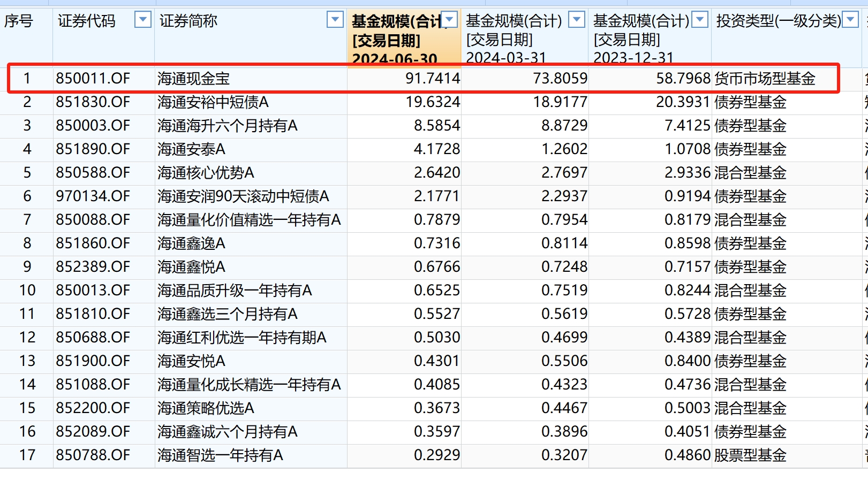Select the fund name 海通安润90天滚动中短债A
Image resolution: width=868 pixels, height=481 pixels.
pyautogui.click(x=243, y=196)
